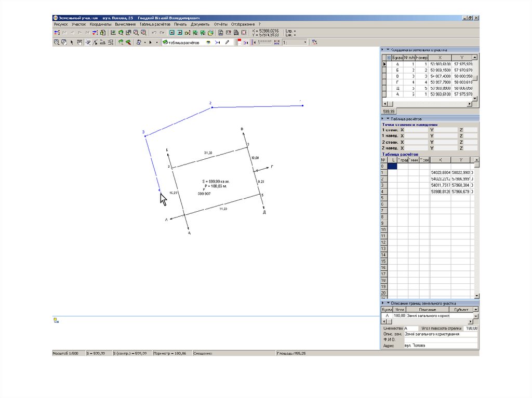Click the undo arrow in the toolbar
The width and height of the screenshot is (532, 398).
click(x=154, y=33)
